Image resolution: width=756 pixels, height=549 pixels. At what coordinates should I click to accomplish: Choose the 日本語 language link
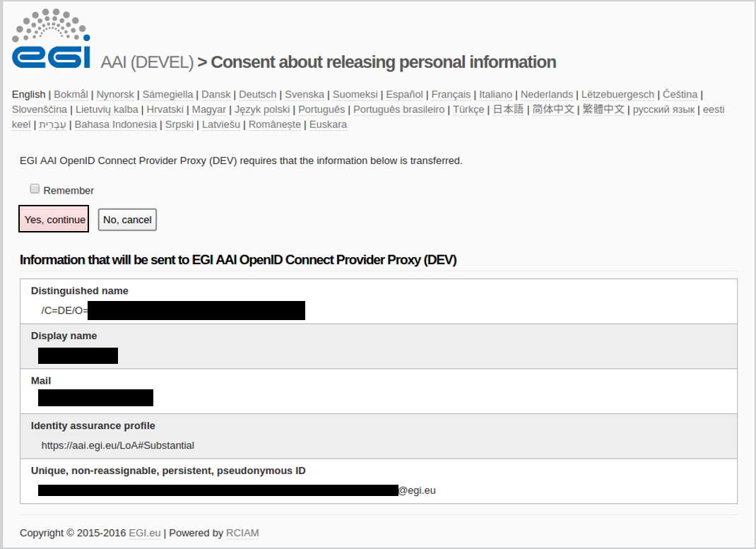click(x=508, y=110)
